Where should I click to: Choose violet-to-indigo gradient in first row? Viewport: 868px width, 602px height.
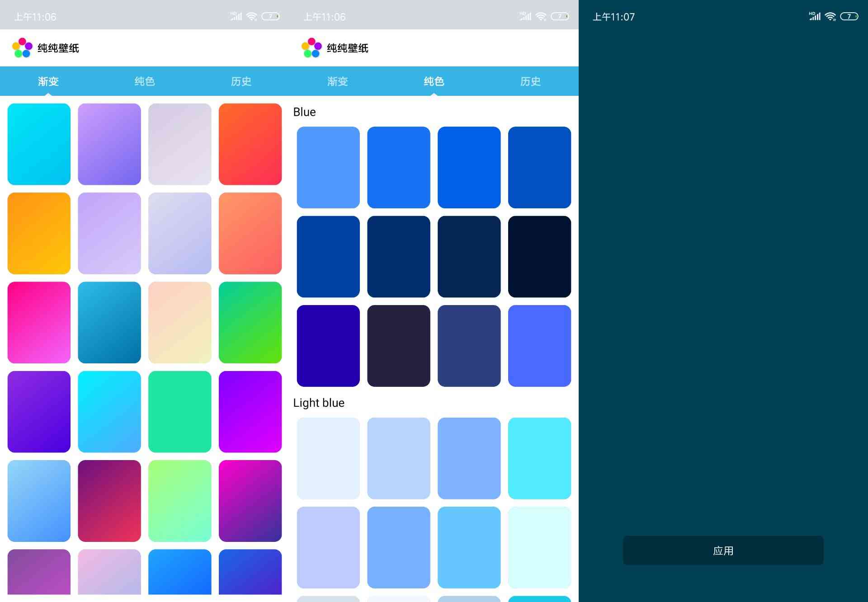point(109,144)
